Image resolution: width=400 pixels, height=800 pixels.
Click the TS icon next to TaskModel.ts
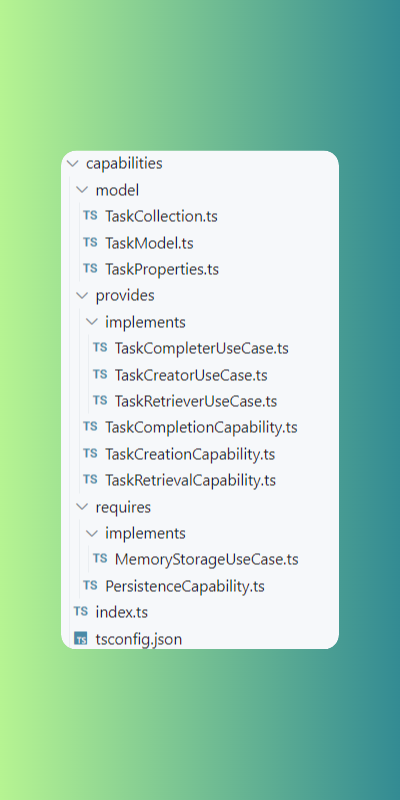[x=90, y=242]
